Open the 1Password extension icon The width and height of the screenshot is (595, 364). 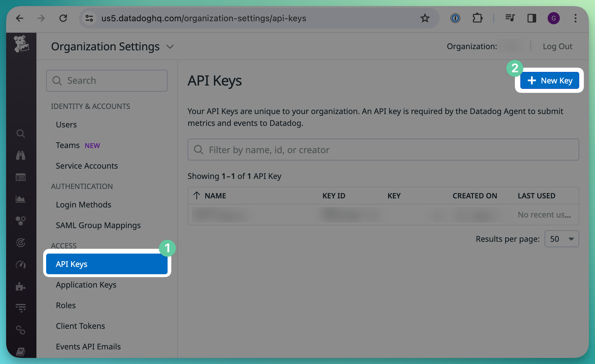point(455,18)
